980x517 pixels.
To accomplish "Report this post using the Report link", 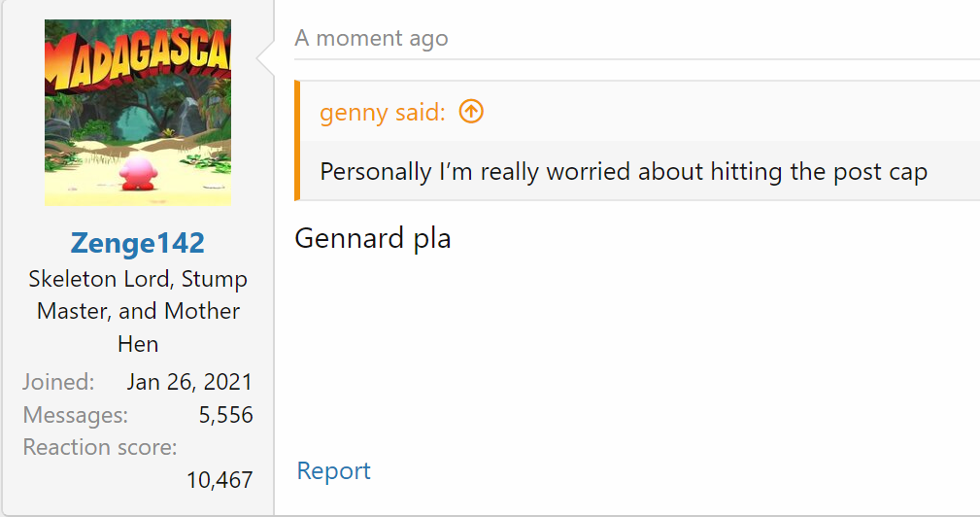I will click(x=333, y=471).
